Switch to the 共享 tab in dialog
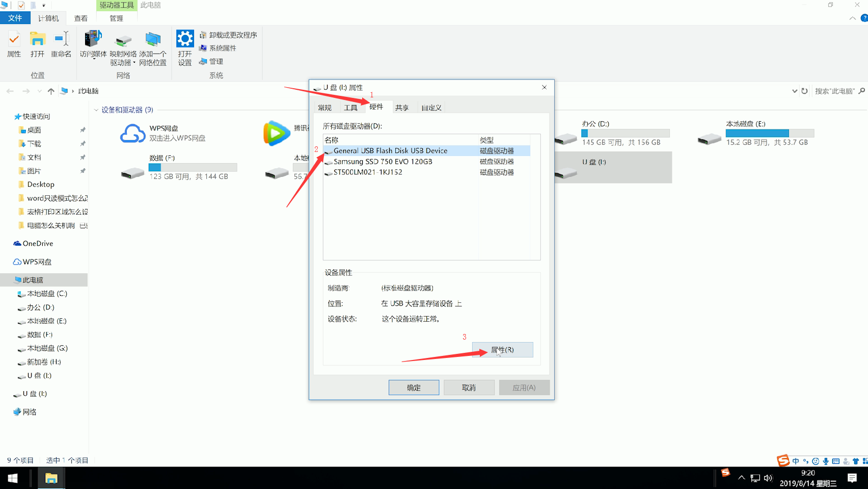Screen dimensions: 868x489 pos(402,108)
